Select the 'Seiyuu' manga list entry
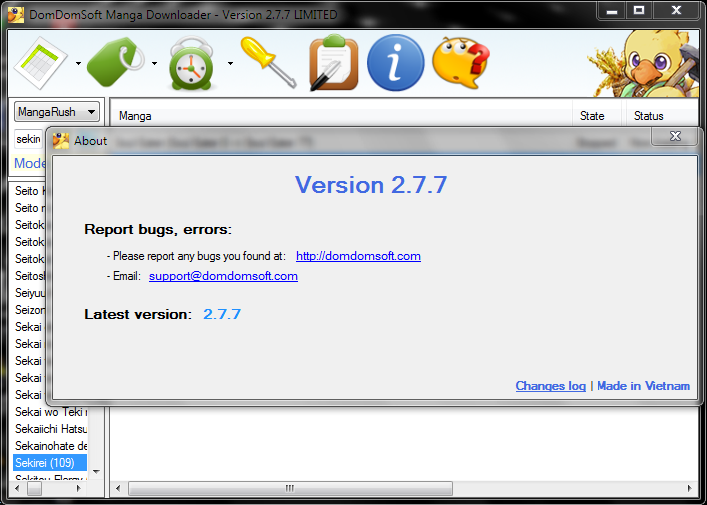Screen dimensions: 707x505 point(30,293)
